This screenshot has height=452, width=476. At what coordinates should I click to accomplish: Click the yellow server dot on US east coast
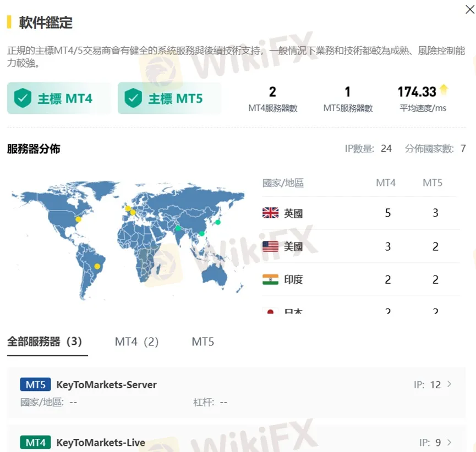click(x=78, y=219)
